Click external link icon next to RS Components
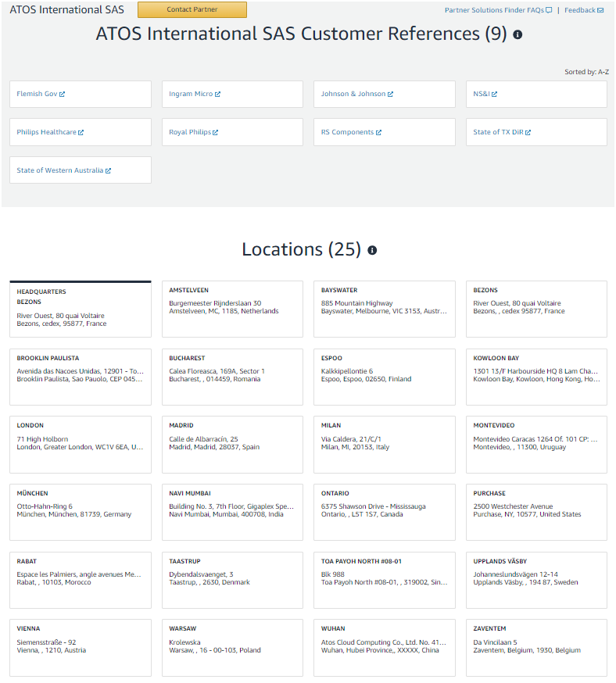616x683 pixels. [x=378, y=132]
